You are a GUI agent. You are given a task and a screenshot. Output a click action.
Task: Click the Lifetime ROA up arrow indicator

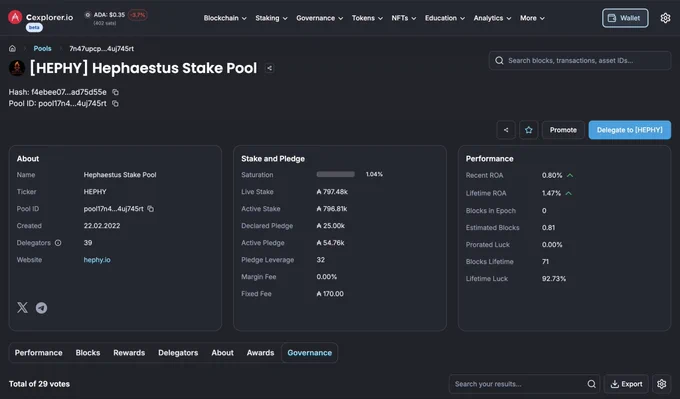click(569, 193)
